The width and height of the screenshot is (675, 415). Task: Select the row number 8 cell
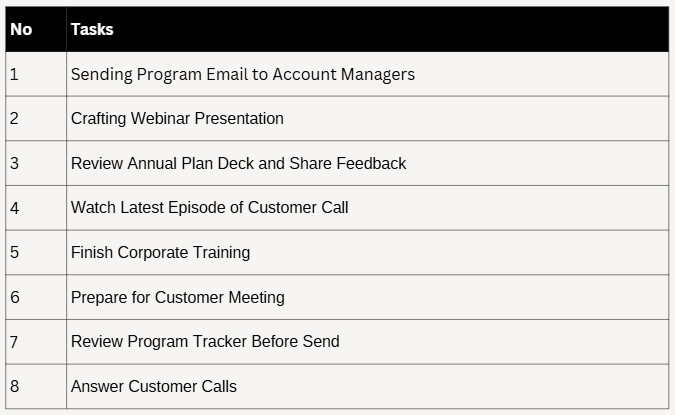point(35,386)
